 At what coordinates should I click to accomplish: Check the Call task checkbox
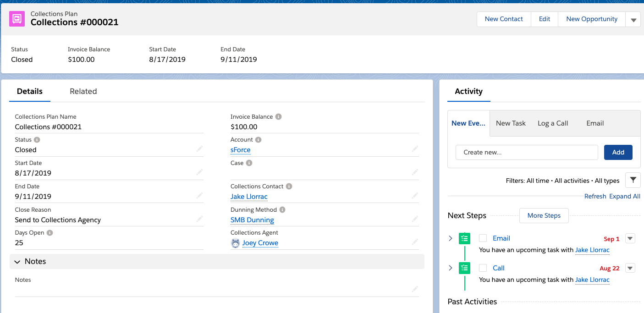tap(483, 268)
